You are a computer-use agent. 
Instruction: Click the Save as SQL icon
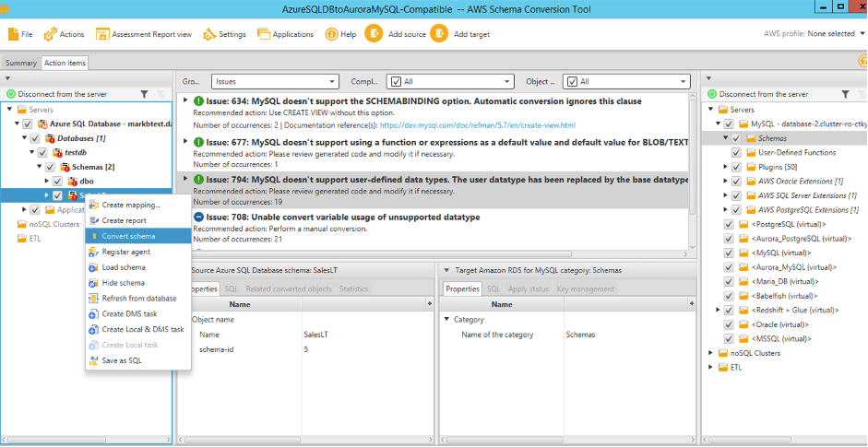click(x=93, y=360)
